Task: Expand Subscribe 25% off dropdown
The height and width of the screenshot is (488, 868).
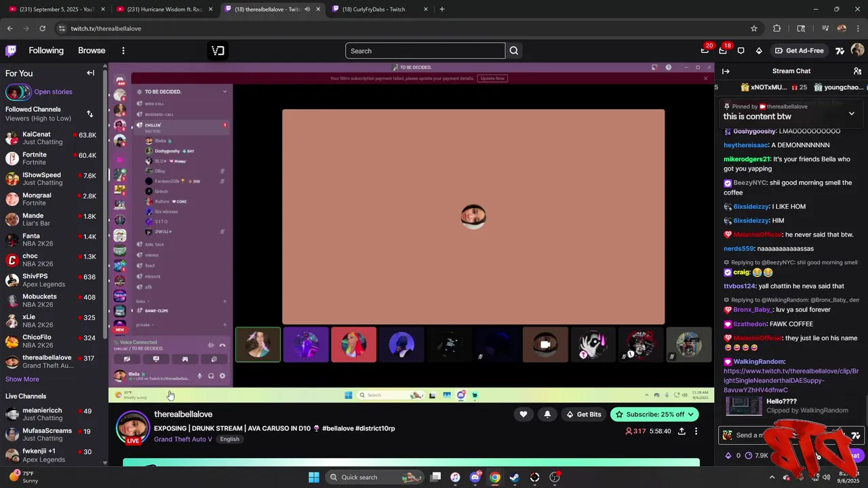Action: click(691, 414)
